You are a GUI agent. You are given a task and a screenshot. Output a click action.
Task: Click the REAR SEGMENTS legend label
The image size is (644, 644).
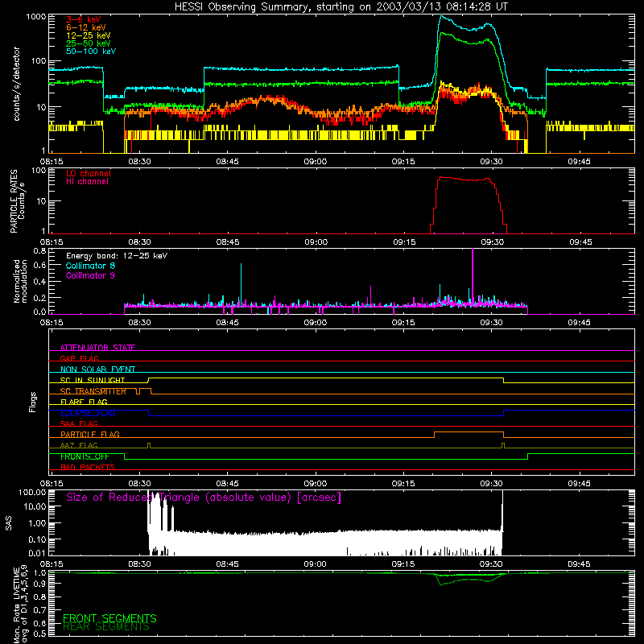tap(106, 627)
